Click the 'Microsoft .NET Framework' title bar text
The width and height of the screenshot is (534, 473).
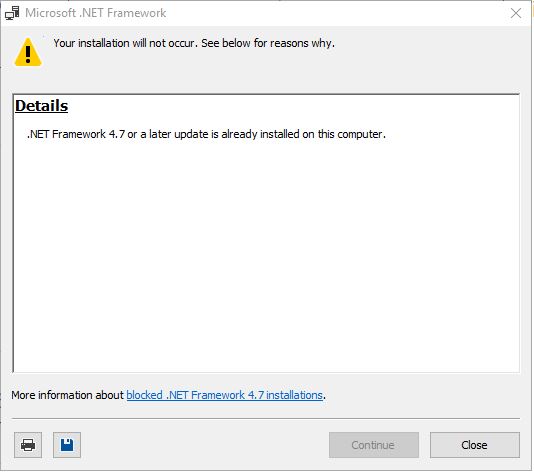click(96, 13)
